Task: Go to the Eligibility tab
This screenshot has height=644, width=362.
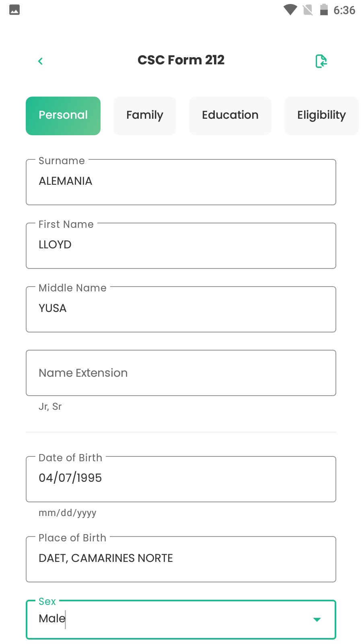Action: tap(321, 116)
